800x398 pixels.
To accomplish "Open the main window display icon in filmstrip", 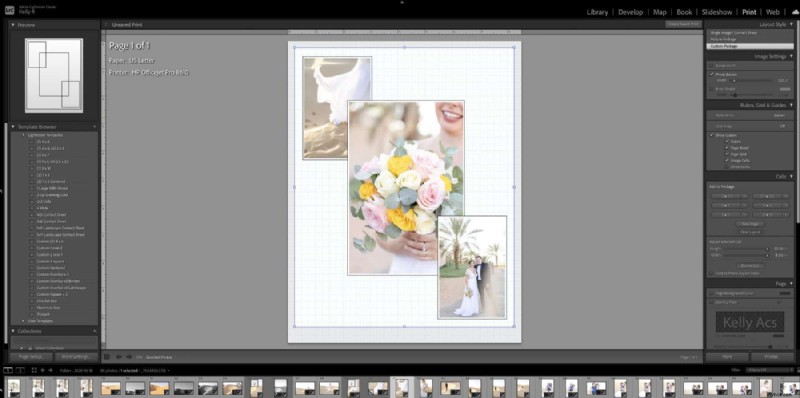I will tap(8, 370).
